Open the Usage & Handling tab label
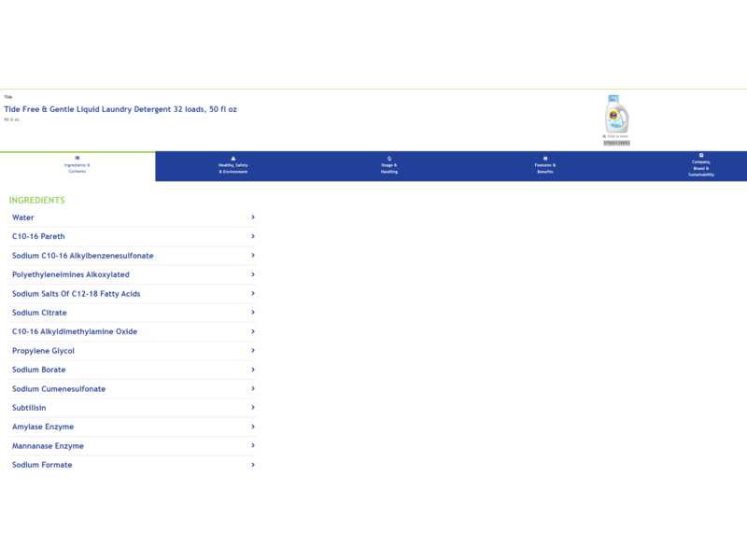The width and height of the screenshot is (747, 560). point(389,169)
